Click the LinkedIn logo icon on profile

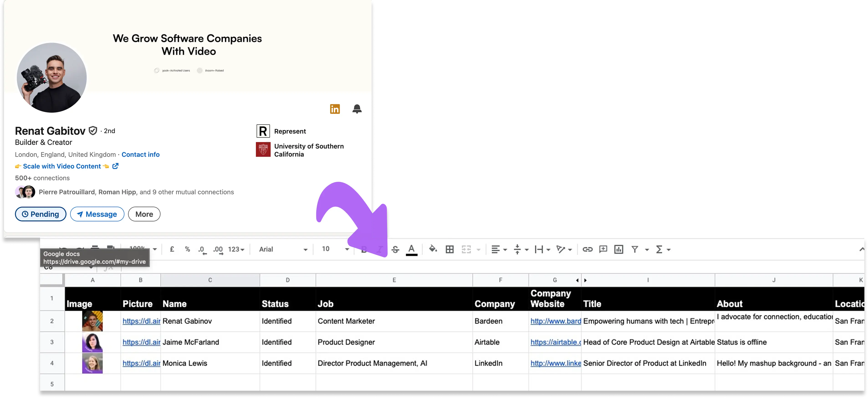click(334, 109)
